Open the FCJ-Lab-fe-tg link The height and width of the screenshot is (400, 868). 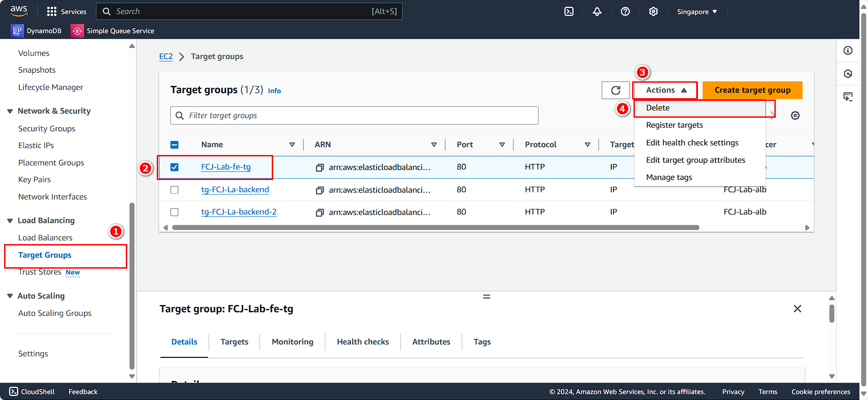click(226, 167)
